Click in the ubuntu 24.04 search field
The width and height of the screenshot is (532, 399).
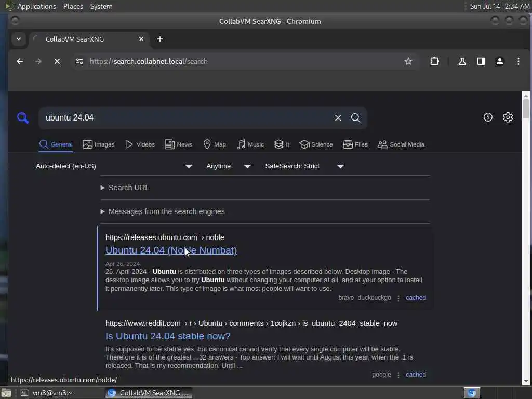pyautogui.click(x=187, y=118)
